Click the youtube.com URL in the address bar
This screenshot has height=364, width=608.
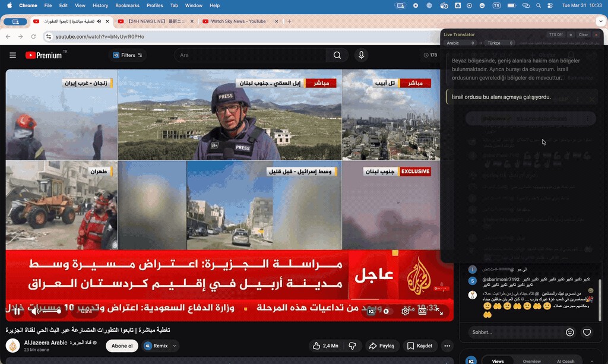click(x=100, y=36)
